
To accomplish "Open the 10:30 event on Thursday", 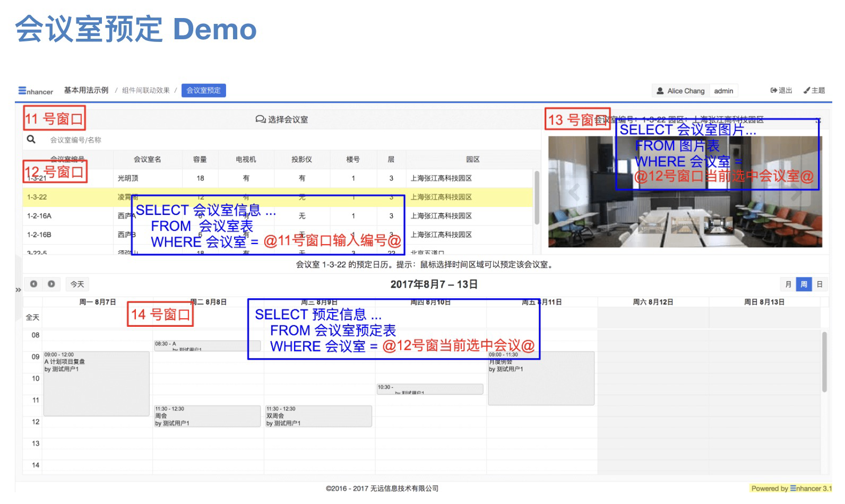I will click(x=430, y=389).
